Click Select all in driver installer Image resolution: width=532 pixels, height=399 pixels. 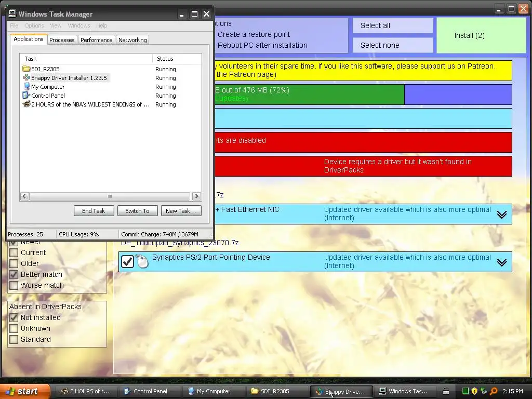(x=393, y=25)
